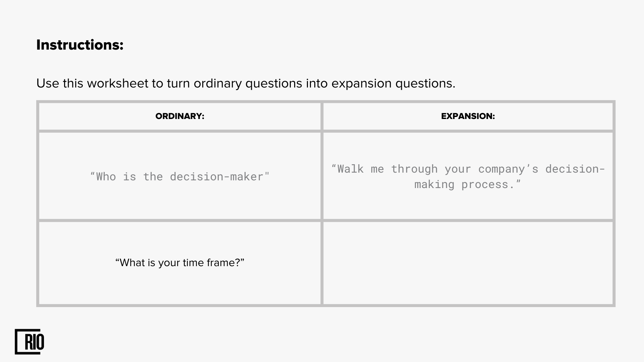This screenshot has width=644, height=362.
Task: Select the "What is your time frame?" question
Action: coord(180,262)
